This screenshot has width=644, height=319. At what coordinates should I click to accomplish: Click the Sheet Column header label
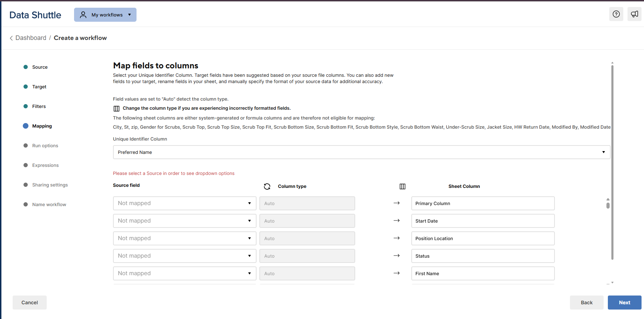464,186
